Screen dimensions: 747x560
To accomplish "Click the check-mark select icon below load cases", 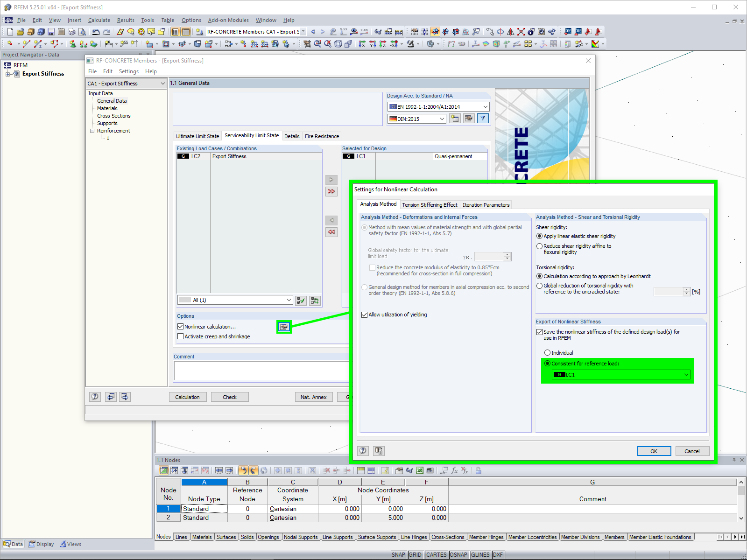I will 301,301.
